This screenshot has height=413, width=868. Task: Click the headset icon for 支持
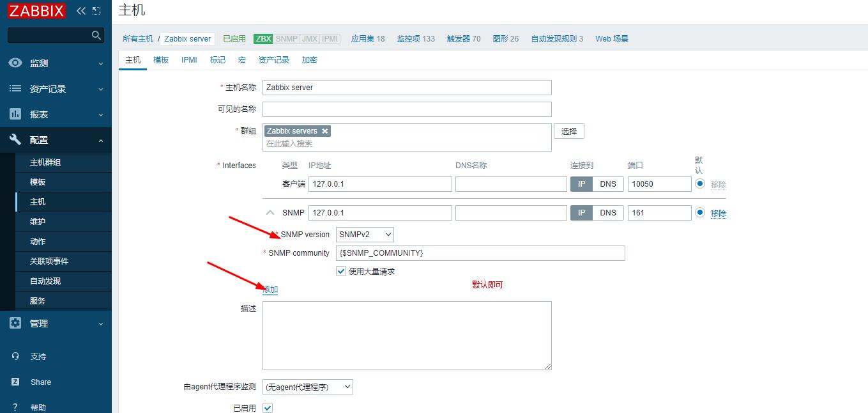coord(15,356)
